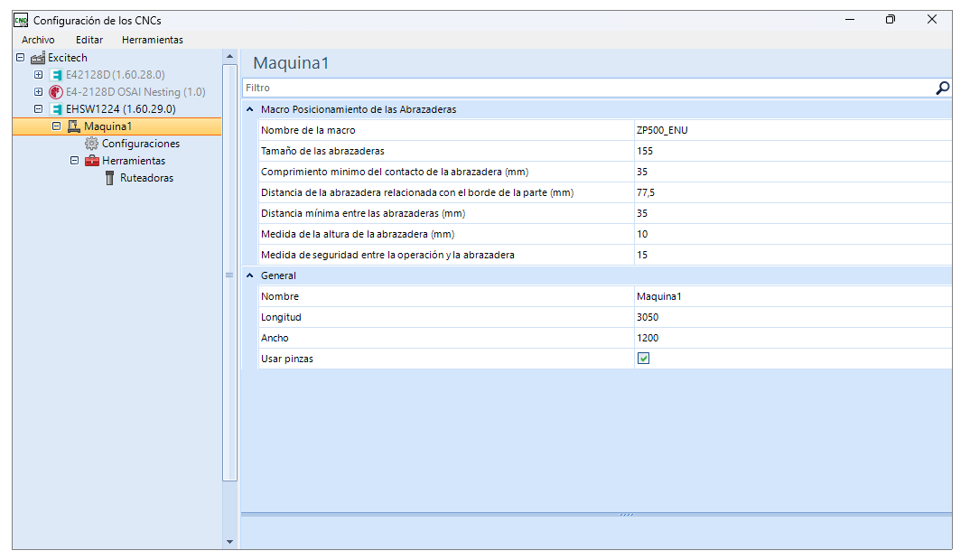Click the EHSW1224 machine icon

pos(56,109)
